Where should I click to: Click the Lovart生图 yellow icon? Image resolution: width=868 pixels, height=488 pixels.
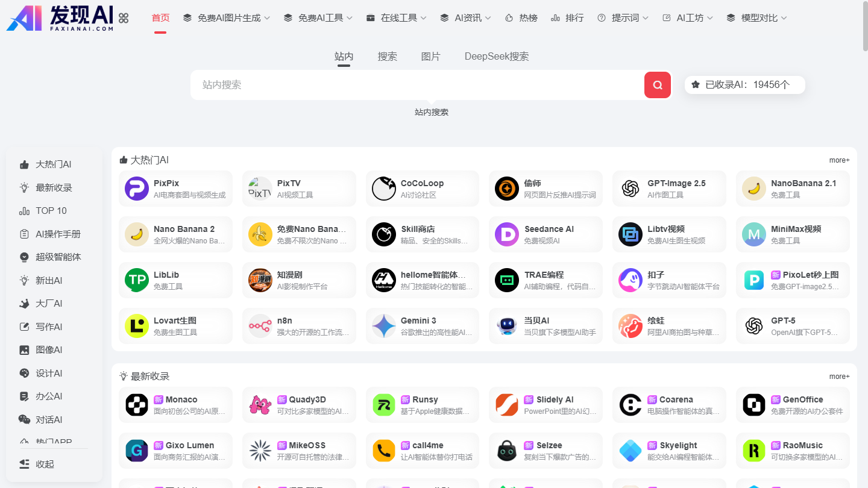click(137, 326)
